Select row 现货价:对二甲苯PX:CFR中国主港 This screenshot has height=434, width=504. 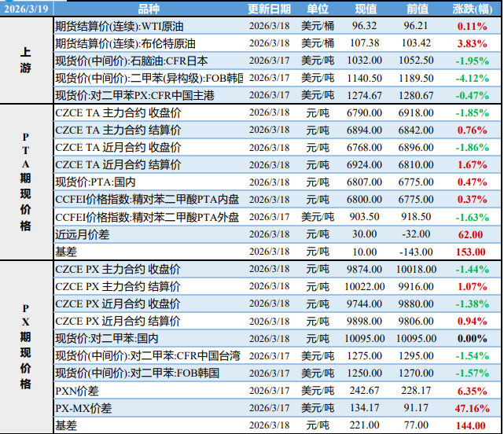(278, 95)
